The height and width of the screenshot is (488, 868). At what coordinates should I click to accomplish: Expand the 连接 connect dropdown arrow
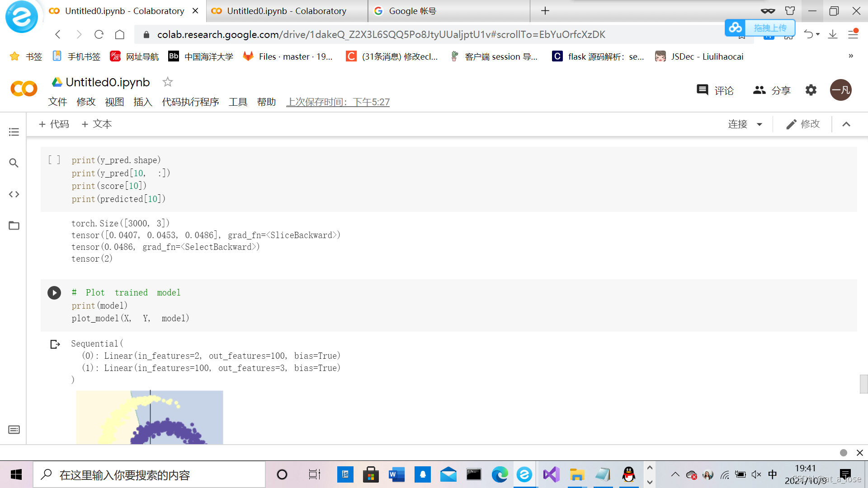pos(759,124)
